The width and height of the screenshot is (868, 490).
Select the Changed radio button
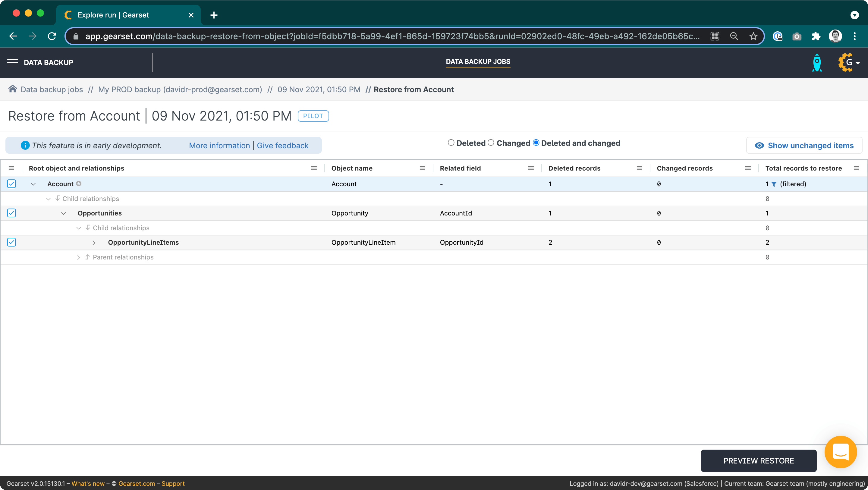491,143
